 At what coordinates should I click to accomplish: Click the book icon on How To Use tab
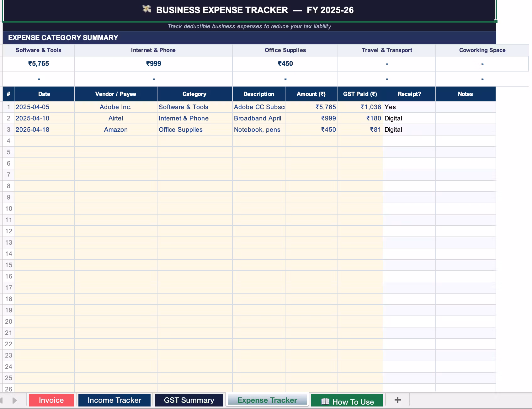(325, 402)
